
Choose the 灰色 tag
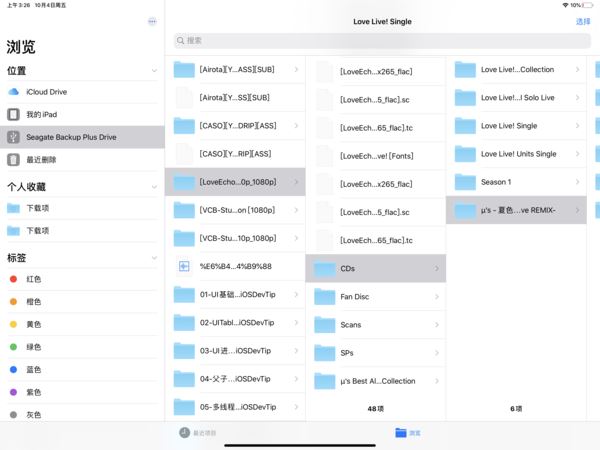click(x=82, y=414)
